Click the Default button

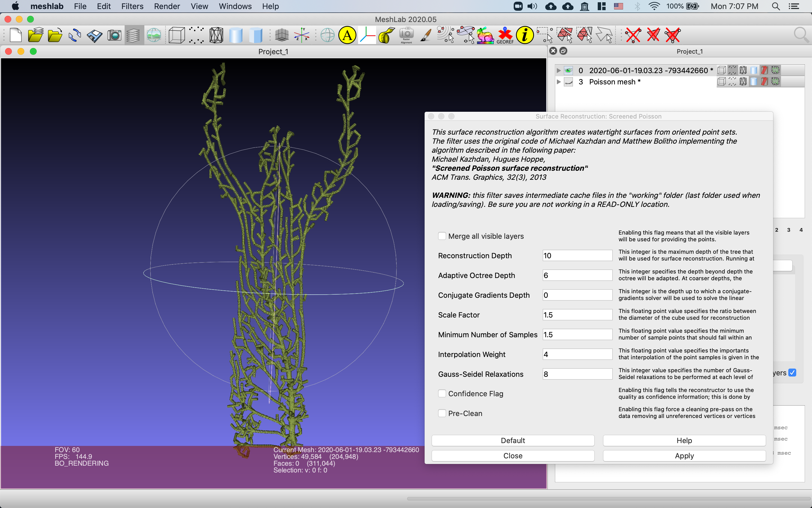[513, 440]
